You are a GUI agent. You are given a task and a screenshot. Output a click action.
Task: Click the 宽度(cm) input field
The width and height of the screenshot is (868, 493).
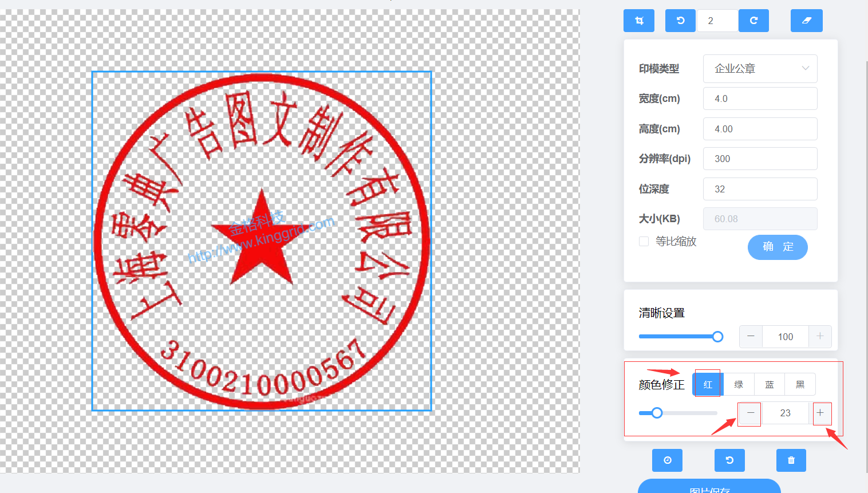(x=760, y=98)
